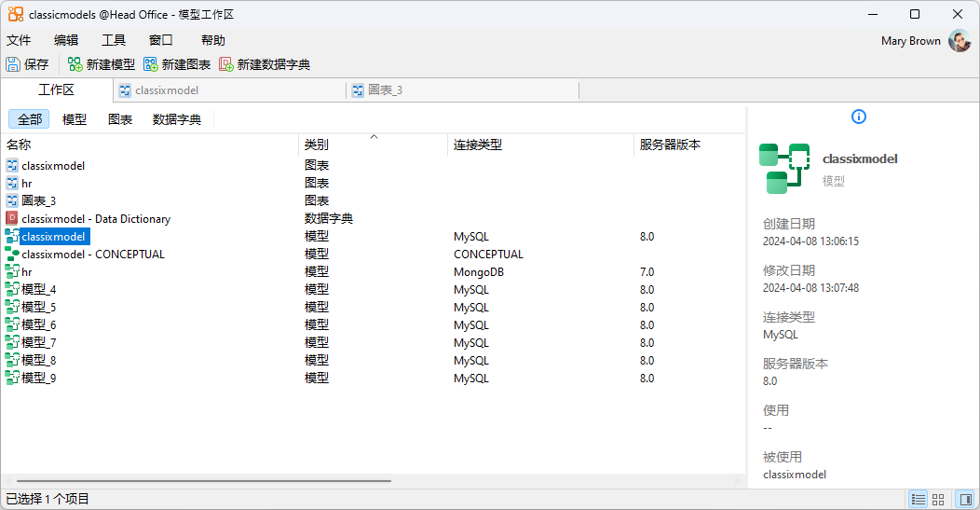Open the 文件 menu
Viewport: 980px width, 510px height.
pos(19,41)
